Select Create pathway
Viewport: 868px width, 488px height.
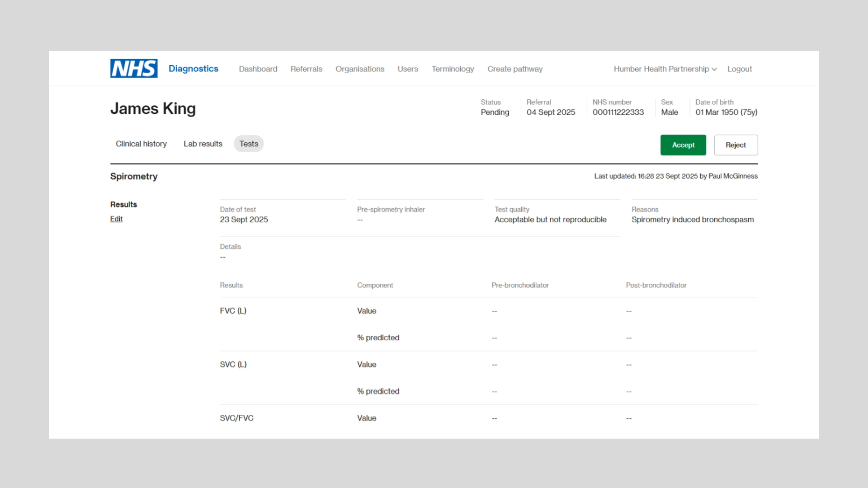(x=515, y=69)
